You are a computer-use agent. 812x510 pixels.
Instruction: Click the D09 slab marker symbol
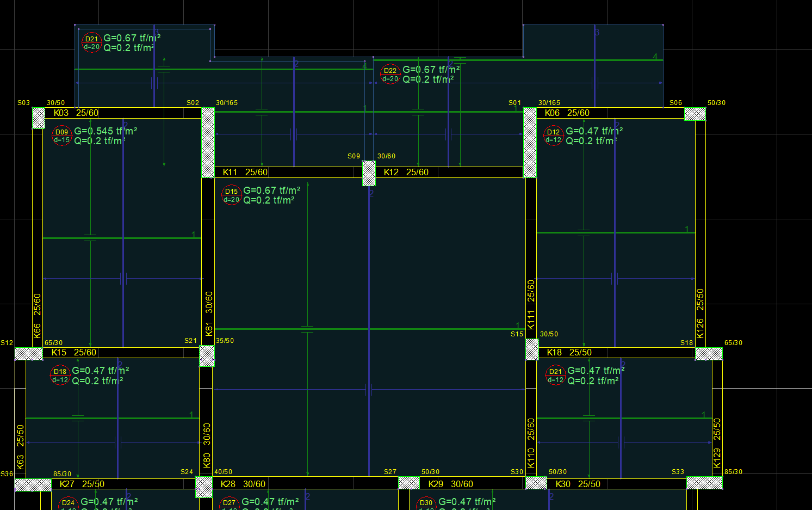[61, 136]
